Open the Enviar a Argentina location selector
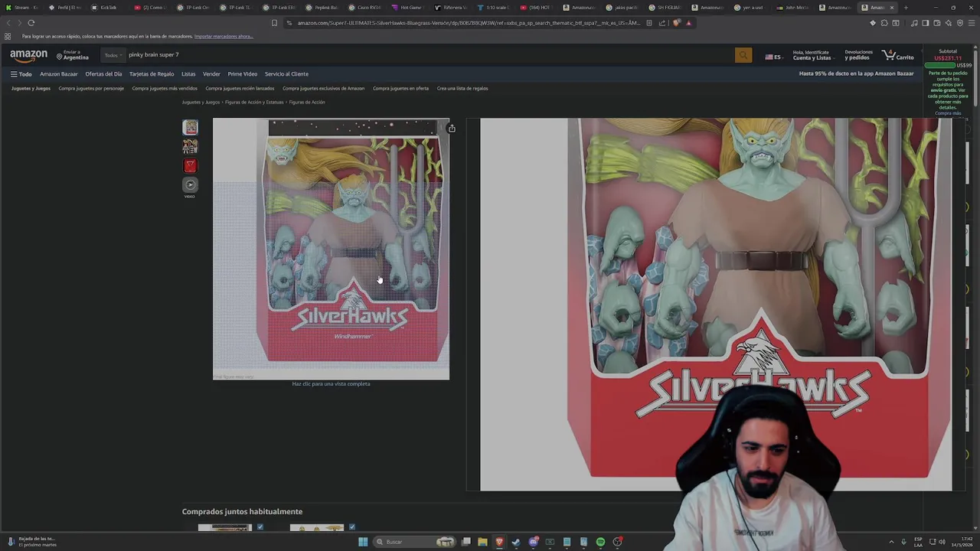 coord(72,55)
